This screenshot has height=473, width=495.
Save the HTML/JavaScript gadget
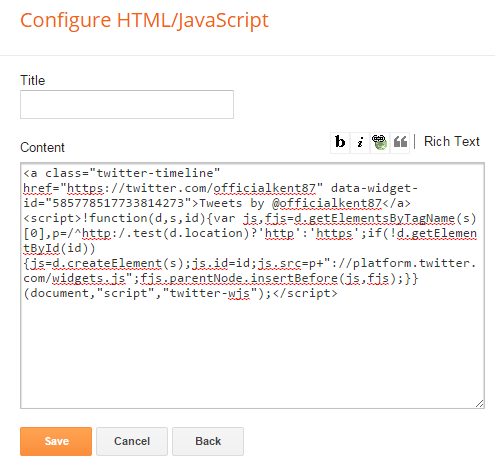tap(56, 441)
